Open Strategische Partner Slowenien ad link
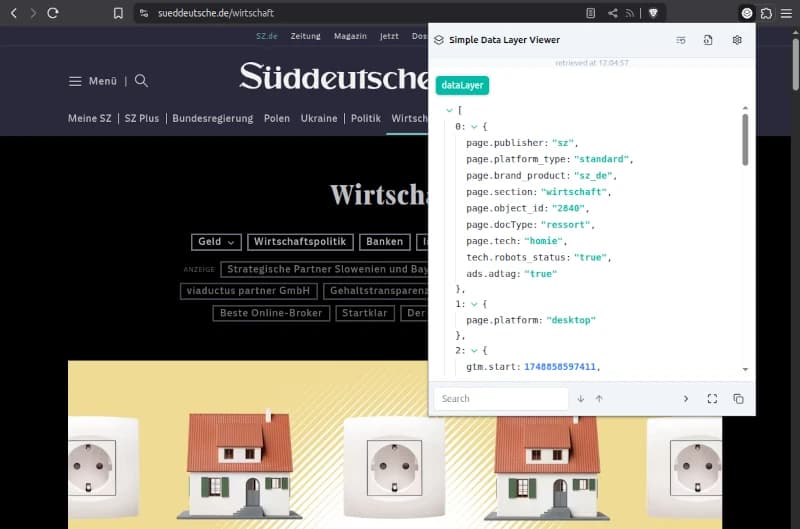Image resolution: width=800 pixels, height=529 pixels. 324,269
